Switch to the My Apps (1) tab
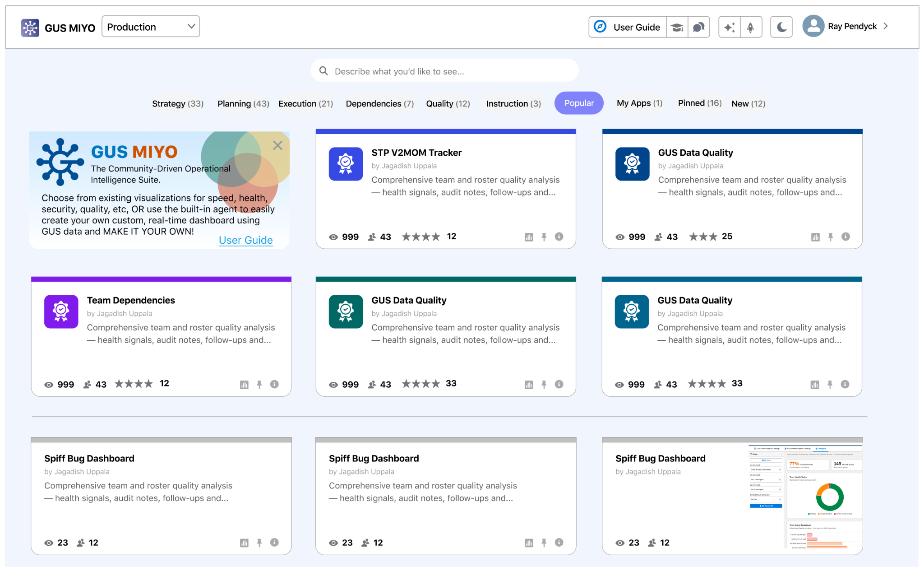The width and height of the screenshot is (924, 567). (x=639, y=103)
